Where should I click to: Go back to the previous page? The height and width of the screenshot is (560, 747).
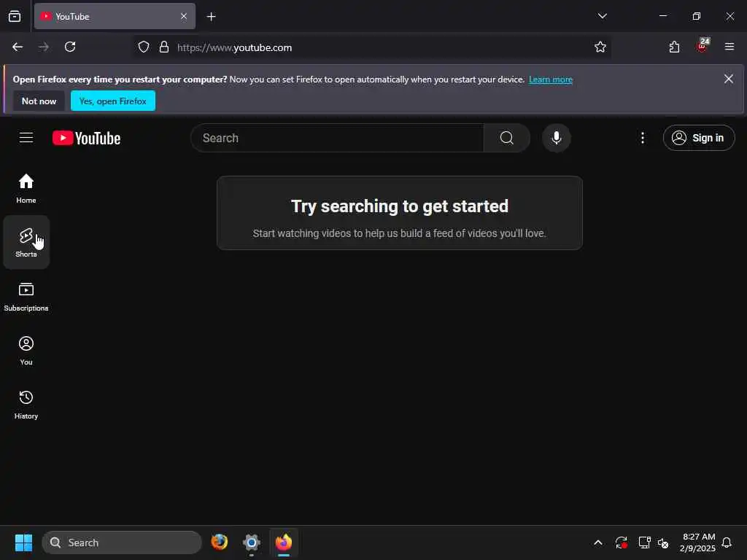tap(18, 47)
